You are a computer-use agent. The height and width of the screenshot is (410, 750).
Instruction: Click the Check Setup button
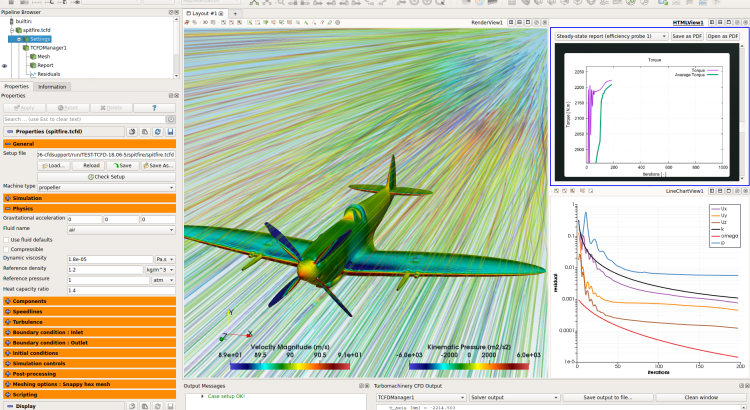pos(106,177)
